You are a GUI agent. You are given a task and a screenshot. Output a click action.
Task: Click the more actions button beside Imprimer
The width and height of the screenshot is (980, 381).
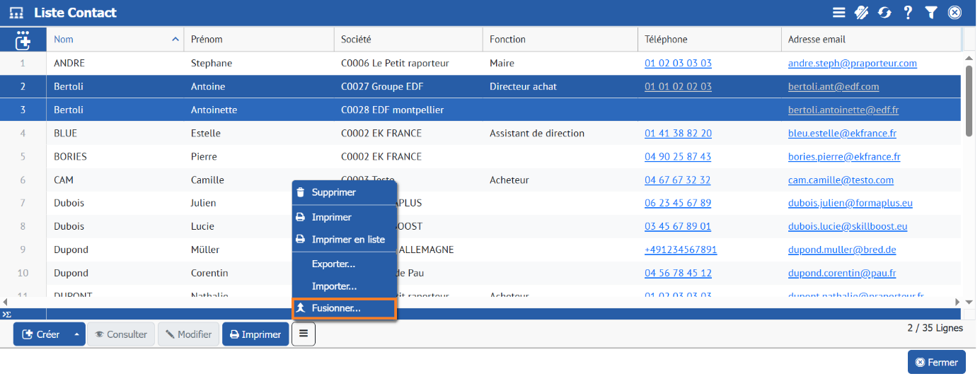304,334
